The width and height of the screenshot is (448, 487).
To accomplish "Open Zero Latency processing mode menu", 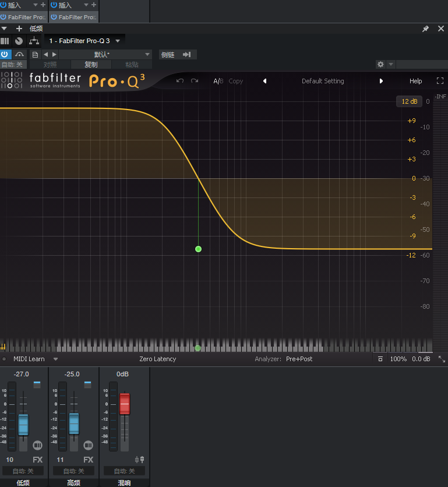I will [x=157, y=359].
